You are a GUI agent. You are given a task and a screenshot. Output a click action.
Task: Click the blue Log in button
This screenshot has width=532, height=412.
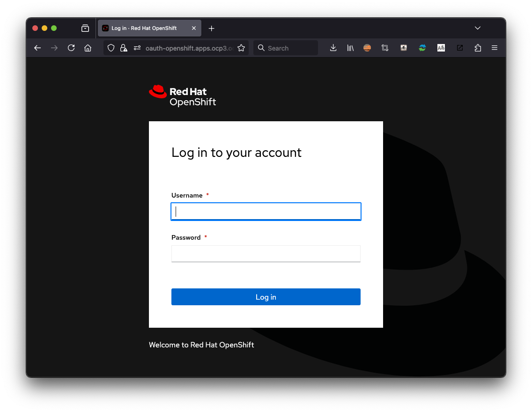266,297
